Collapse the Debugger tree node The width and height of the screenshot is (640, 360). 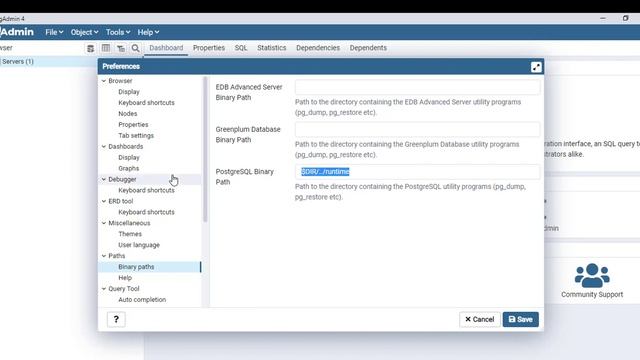(x=104, y=179)
